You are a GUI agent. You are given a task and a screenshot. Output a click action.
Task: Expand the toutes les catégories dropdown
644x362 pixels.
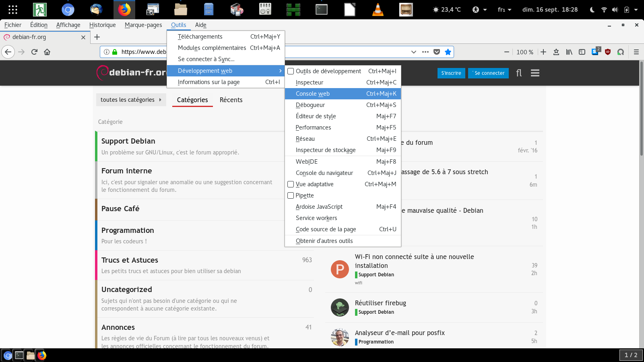[x=131, y=100]
